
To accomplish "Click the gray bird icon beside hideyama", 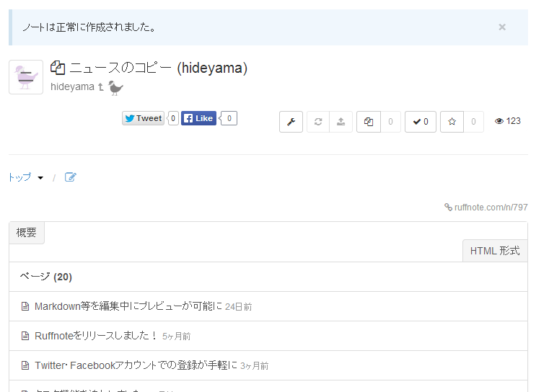I will pyautogui.click(x=115, y=87).
